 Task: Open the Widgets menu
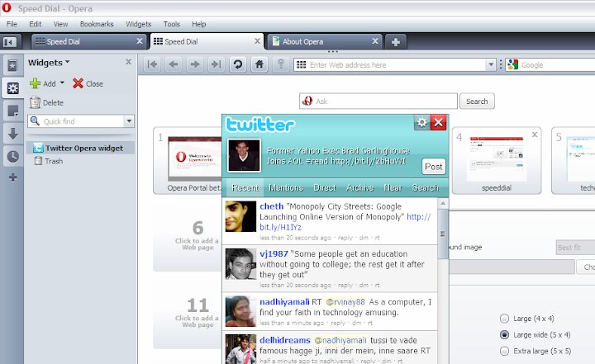pyautogui.click(x=139, y=24)
